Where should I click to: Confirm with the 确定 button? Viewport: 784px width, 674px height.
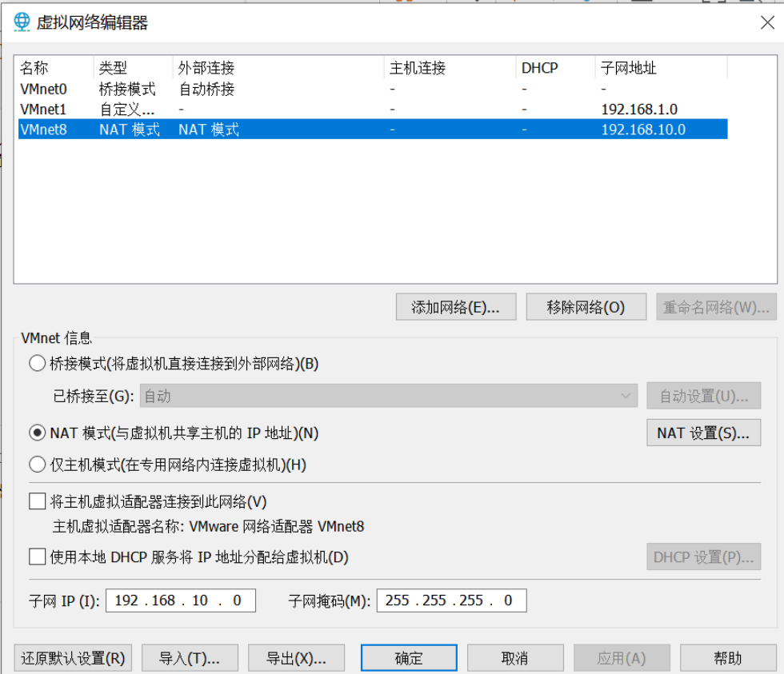point(409,658)
